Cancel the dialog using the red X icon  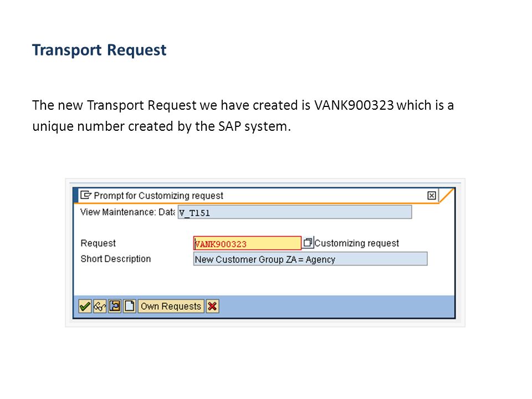pyautogui.click(x=212, y=306)
